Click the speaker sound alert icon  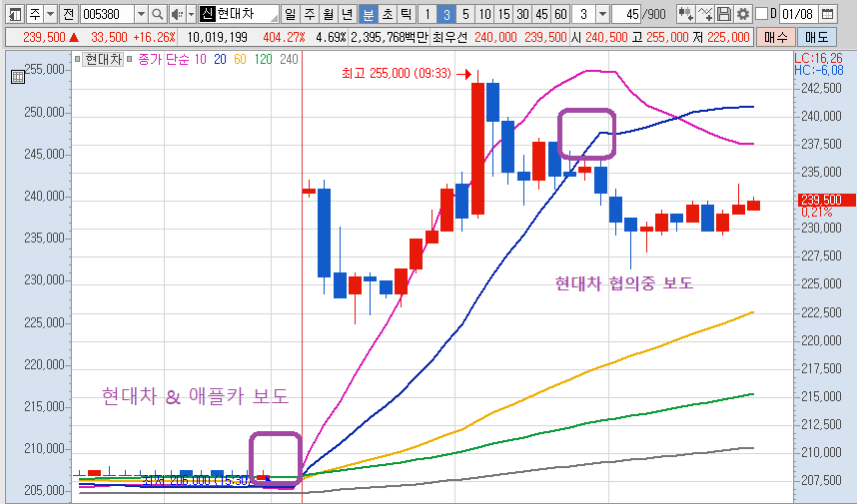pos(177,14)
